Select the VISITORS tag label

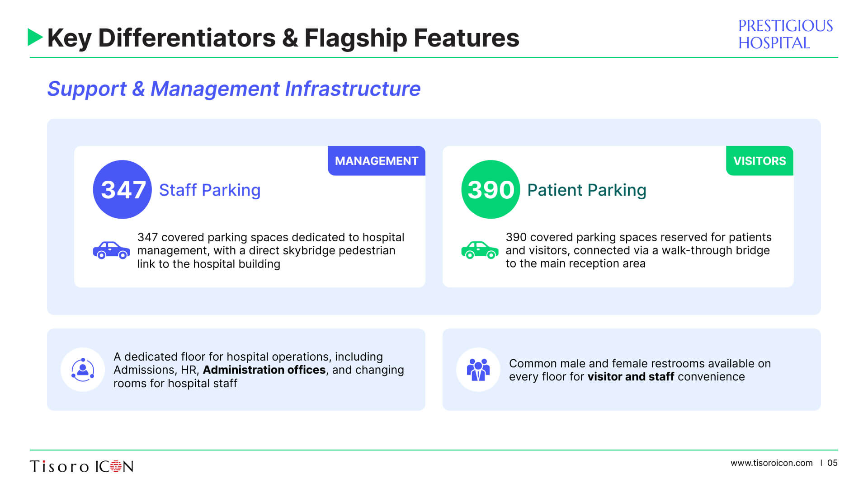(x=759, y=161)
